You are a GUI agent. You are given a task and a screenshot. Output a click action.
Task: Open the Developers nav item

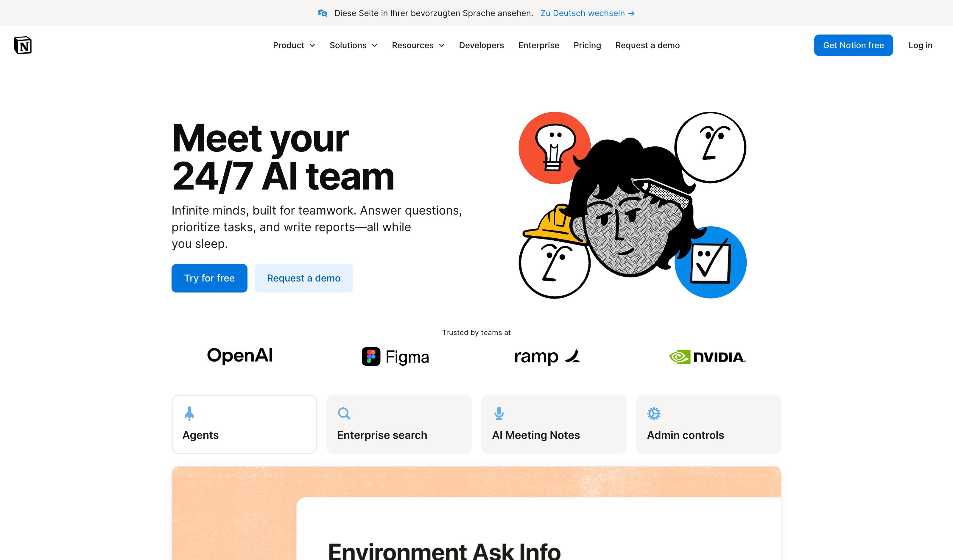point(482,45)
